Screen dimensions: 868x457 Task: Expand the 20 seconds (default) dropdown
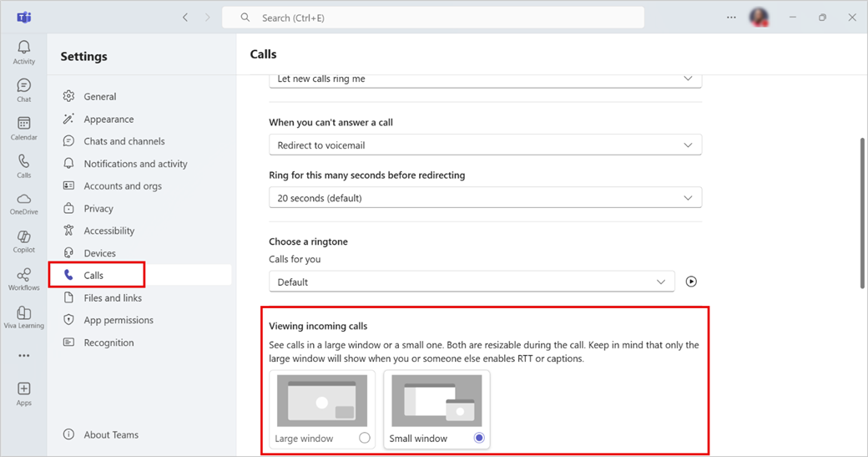pyautogui.click(x=485, y=198)
